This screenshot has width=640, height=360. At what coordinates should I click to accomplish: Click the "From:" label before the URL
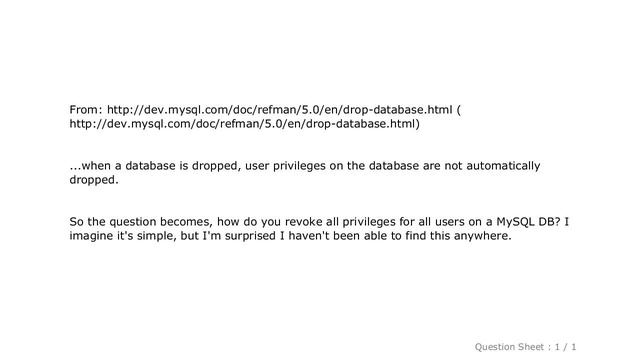pyautogui.click(x=85, y=110)
